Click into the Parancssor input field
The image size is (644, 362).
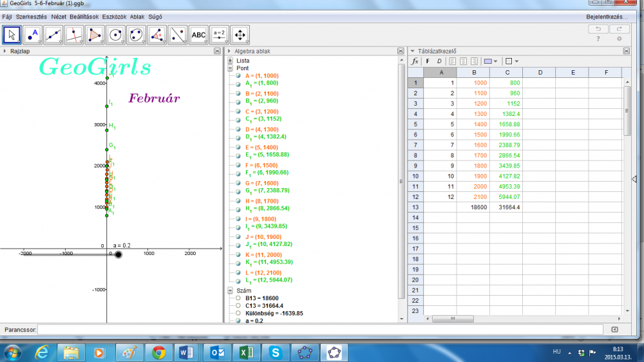coord(320,330)
